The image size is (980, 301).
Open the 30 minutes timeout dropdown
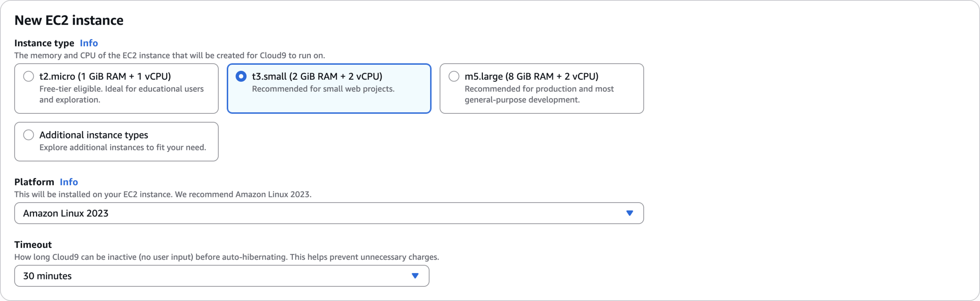pos(222,276)
